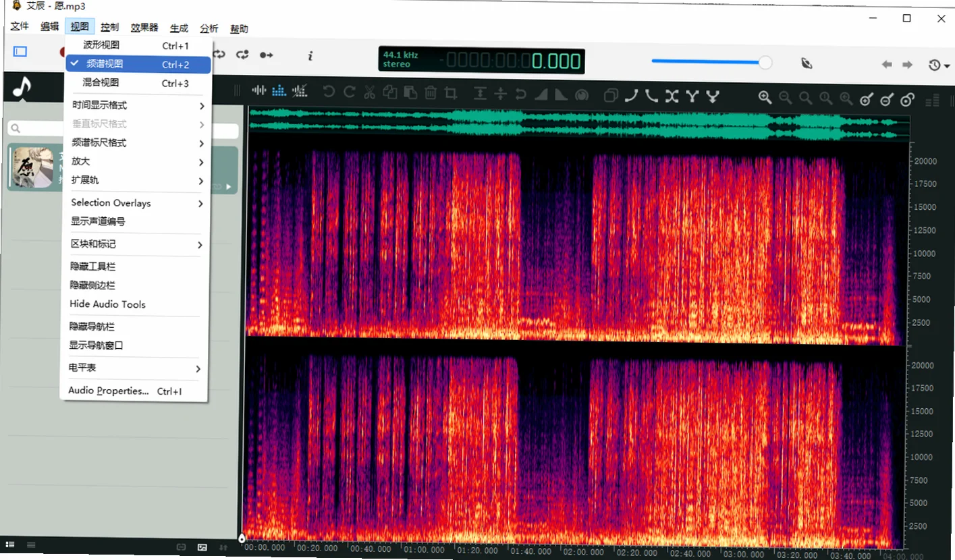The image size is (955, 560).
Task: Click the scissors cut icon
Action: coord(370,92)
